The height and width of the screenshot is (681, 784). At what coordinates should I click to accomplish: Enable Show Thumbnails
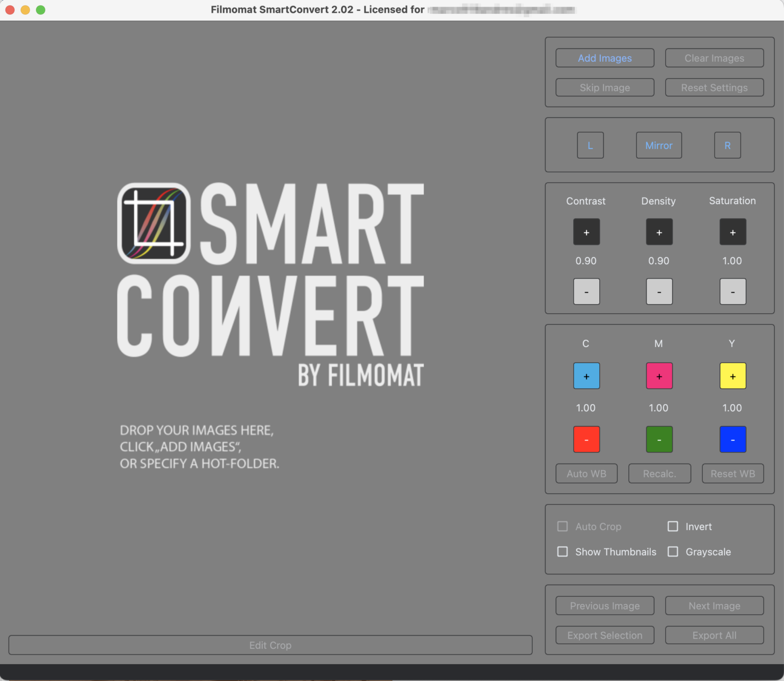(562, 551)
